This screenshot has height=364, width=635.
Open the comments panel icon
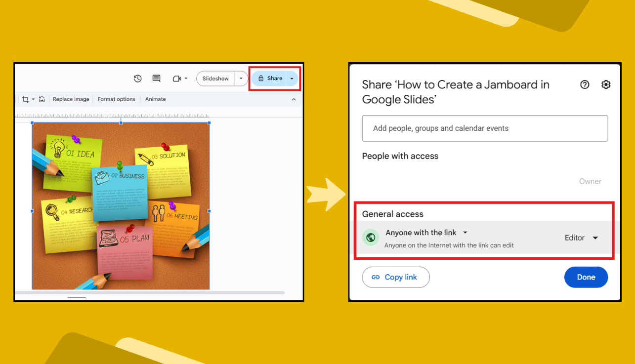click(x=156, y=78)
